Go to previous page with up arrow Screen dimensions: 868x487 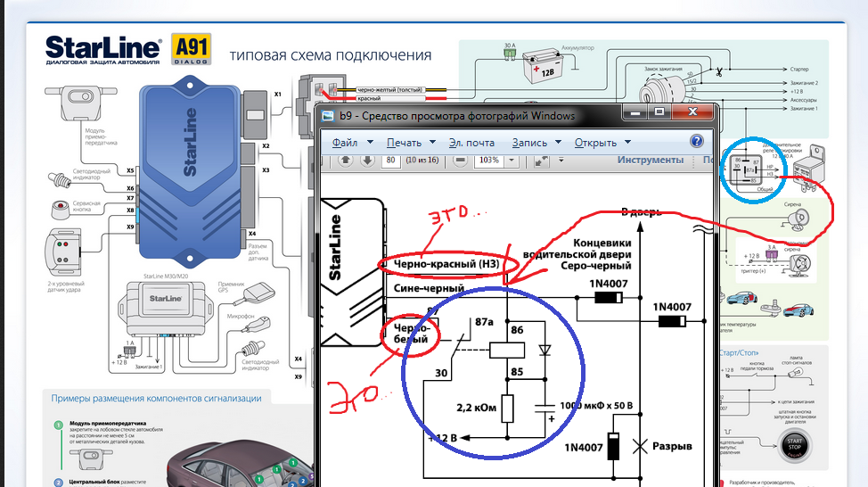[x=346, y=161]
